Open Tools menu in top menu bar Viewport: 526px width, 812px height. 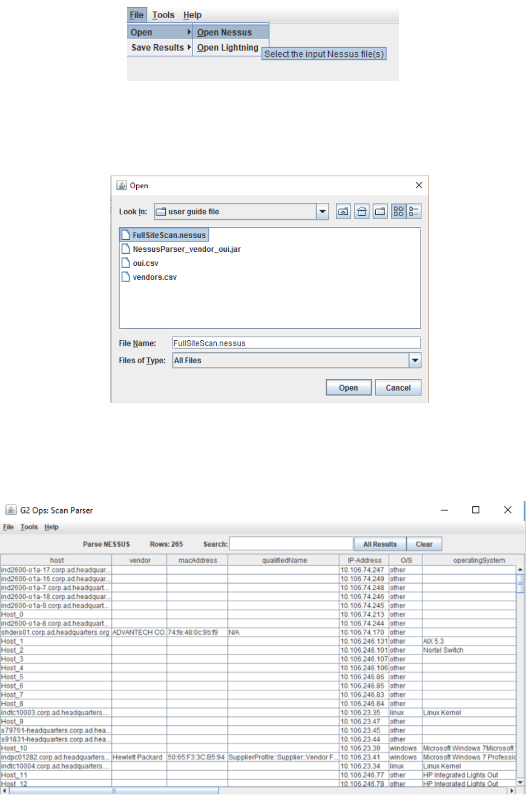(163, 15)
